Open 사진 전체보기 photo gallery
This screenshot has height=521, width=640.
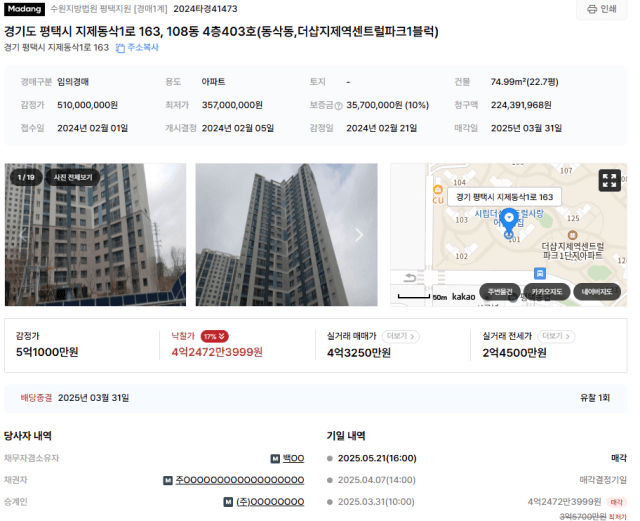73,177
